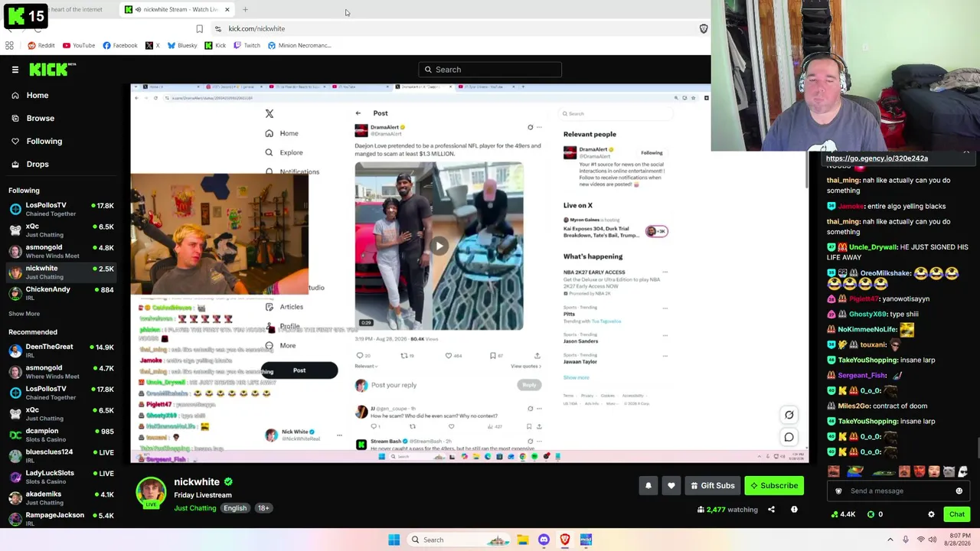Open the Reddit bookmark
980x551 pixels.
click(x=41, y=45)
